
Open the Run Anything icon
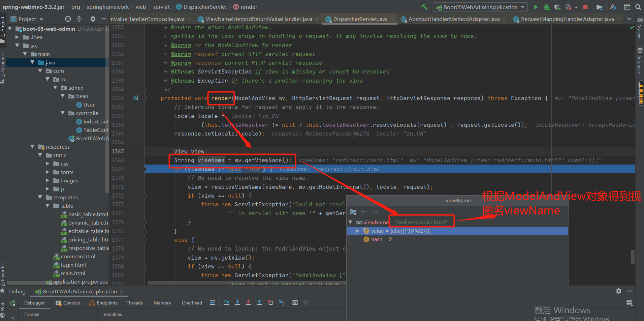[627, 7]
